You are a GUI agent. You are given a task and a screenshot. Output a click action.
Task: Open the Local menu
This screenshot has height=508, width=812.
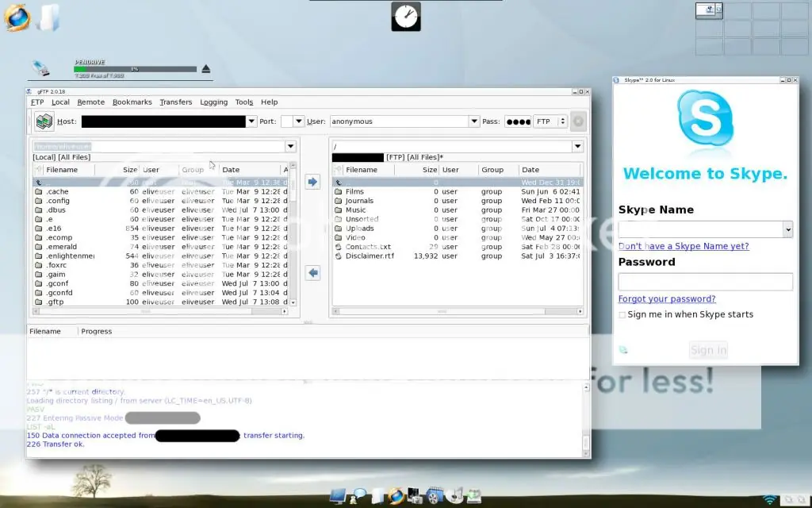click(60, 102)
